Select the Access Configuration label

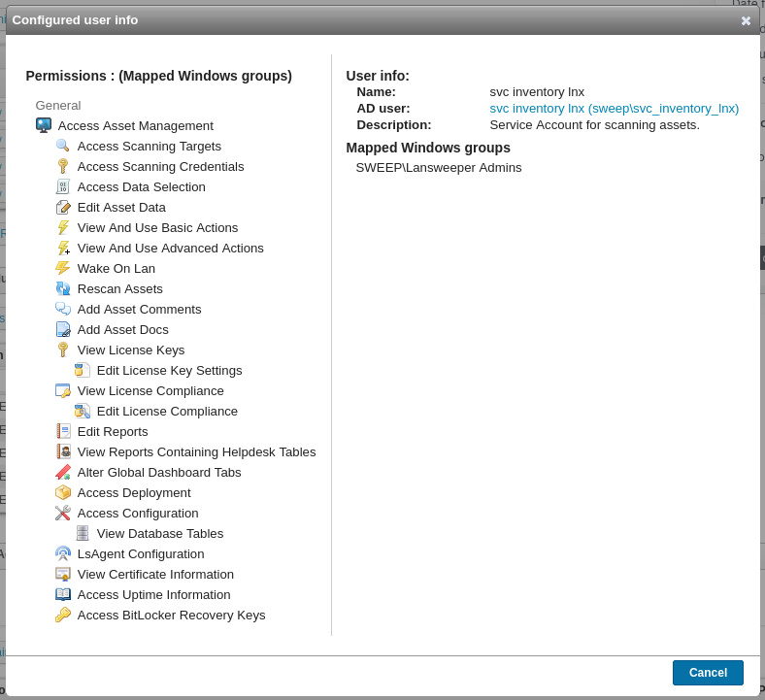click(x=138, y=514)
